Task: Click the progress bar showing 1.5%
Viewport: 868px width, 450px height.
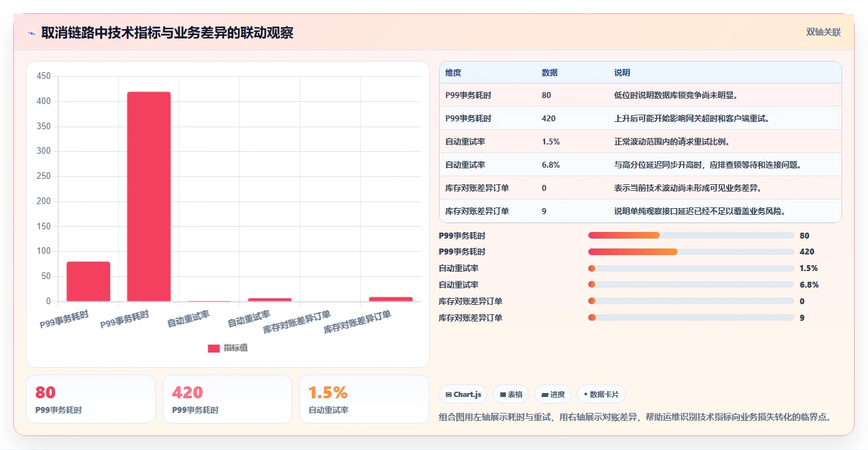Action: click(691, 268)
